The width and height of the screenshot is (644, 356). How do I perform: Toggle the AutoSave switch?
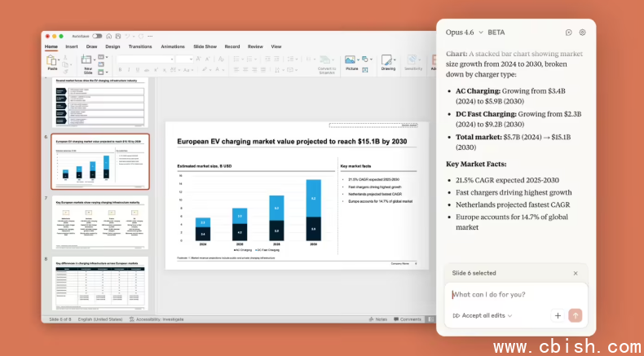[97, 36]
